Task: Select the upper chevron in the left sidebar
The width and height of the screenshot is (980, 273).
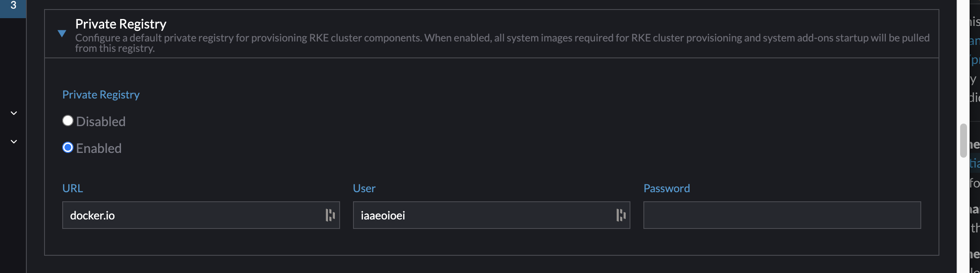Action: tap(13, 113)
